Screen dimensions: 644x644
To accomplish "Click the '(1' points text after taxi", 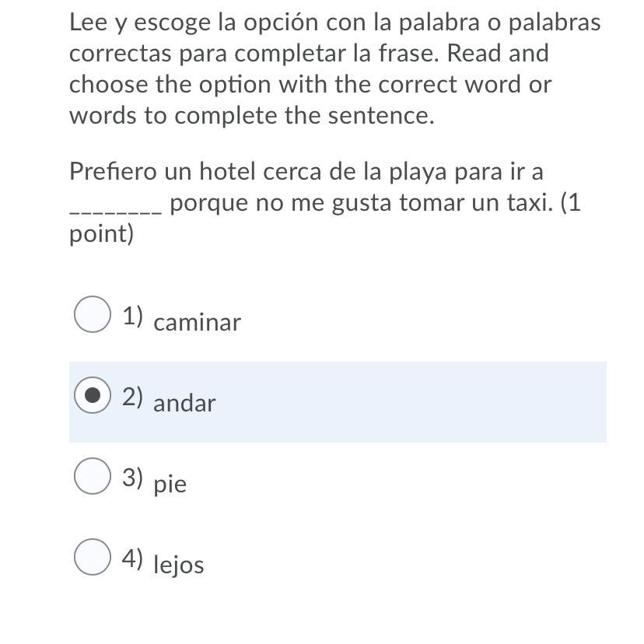I will (571, 203).
